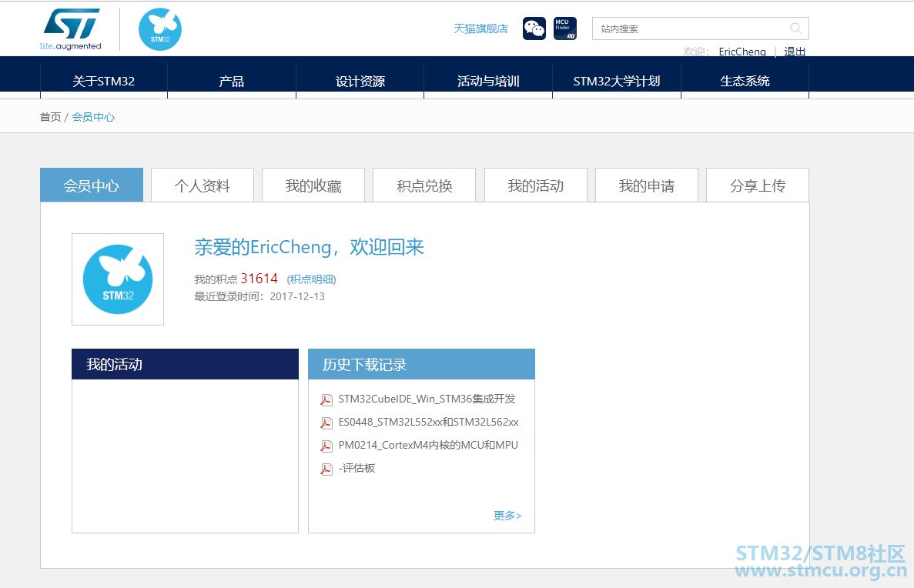Click the points value 31614

click(259, 279)
